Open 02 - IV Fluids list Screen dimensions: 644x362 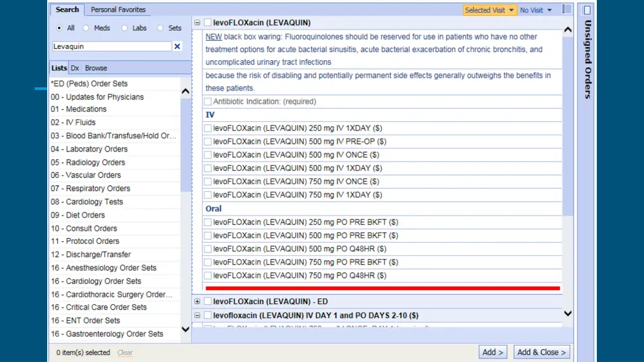click(x=73, y=123)
